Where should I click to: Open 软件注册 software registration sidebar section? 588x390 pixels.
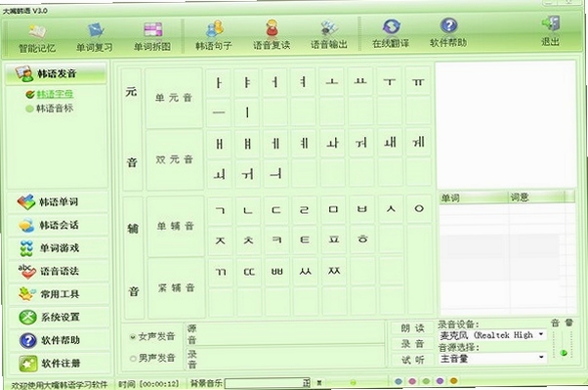pyautogui.click(x=61, y=364)
